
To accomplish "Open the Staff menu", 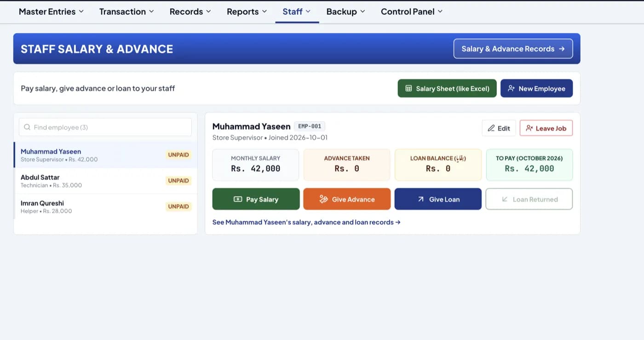I will [297, 12].
